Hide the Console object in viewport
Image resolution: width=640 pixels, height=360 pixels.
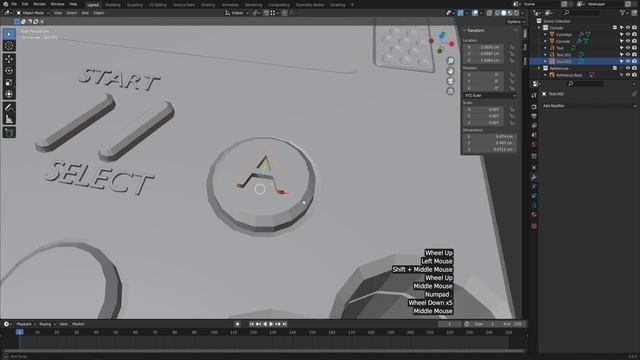point(628,41)
